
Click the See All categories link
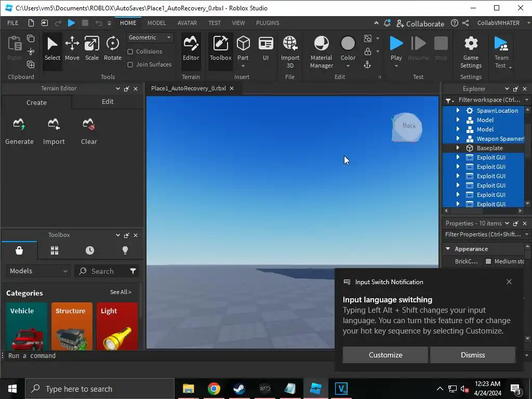(x=121, y=292)
